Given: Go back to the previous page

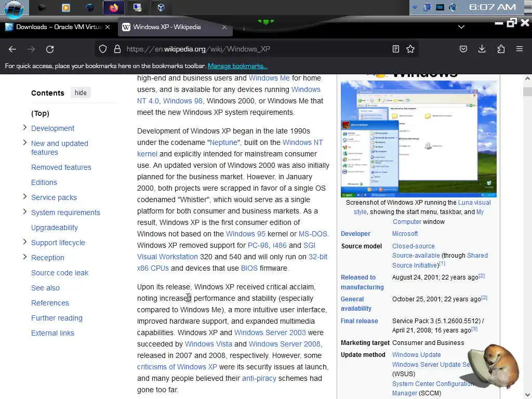Looking at the screenshot, I should pos(12,49).
